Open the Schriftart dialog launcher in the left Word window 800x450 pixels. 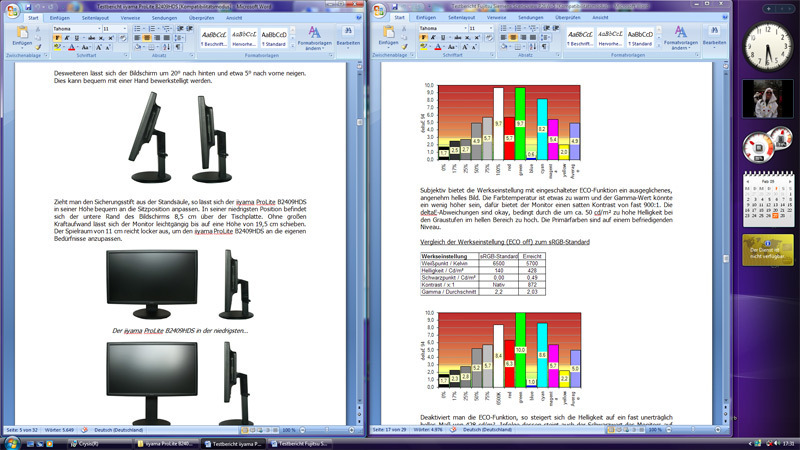pos(126,55)
